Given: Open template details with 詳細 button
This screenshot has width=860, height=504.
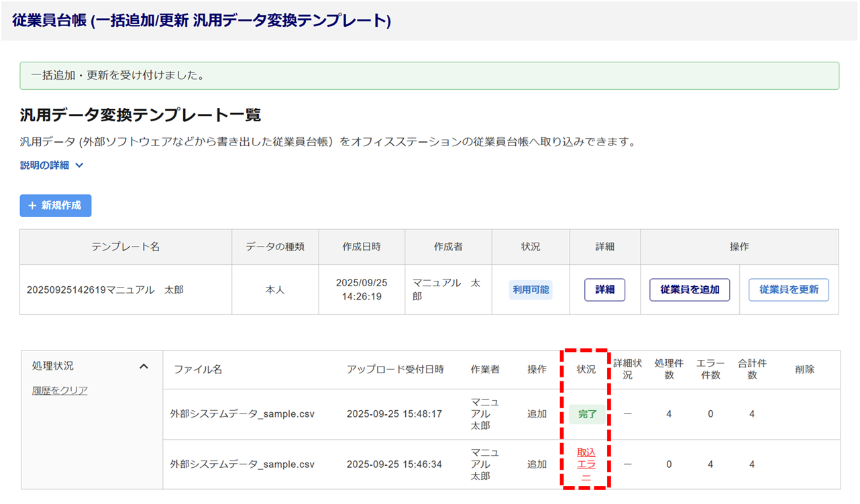Looking at the screenshot, I should [604, 290].
